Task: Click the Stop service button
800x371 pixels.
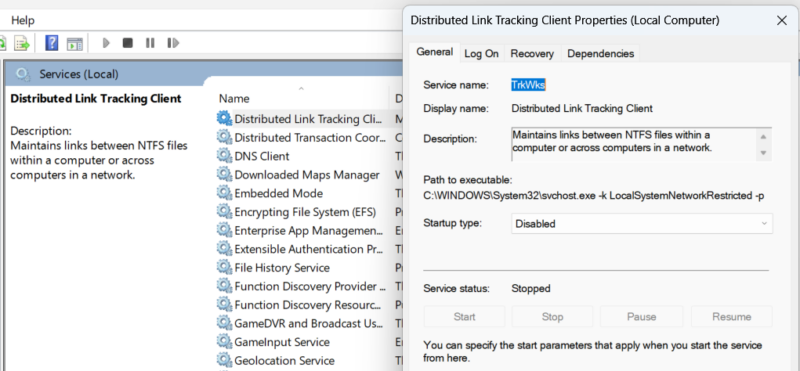Action: (552, 316)
